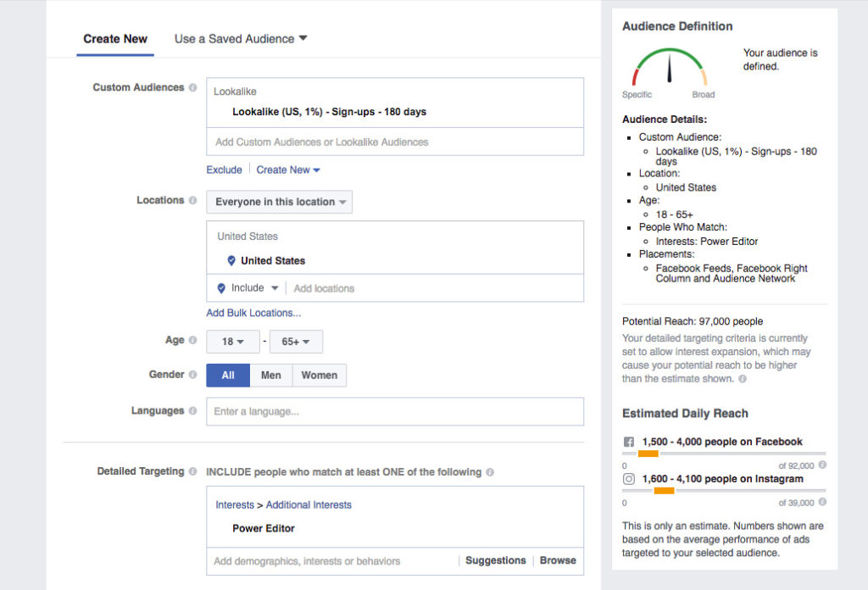
Task: Click the Instagram logo icon in daily reach
Action: (x=629, y=479)
